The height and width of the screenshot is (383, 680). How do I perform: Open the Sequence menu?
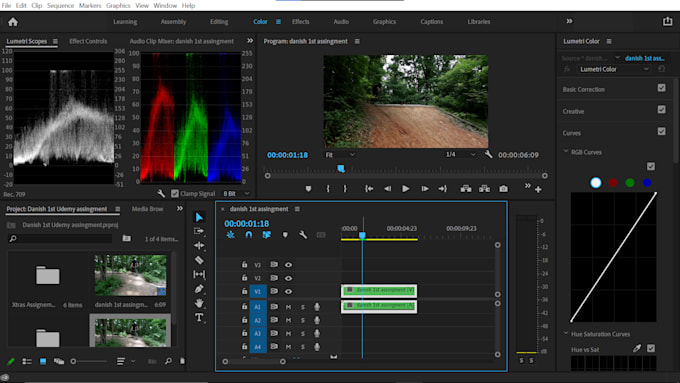(x=60, y=6)
